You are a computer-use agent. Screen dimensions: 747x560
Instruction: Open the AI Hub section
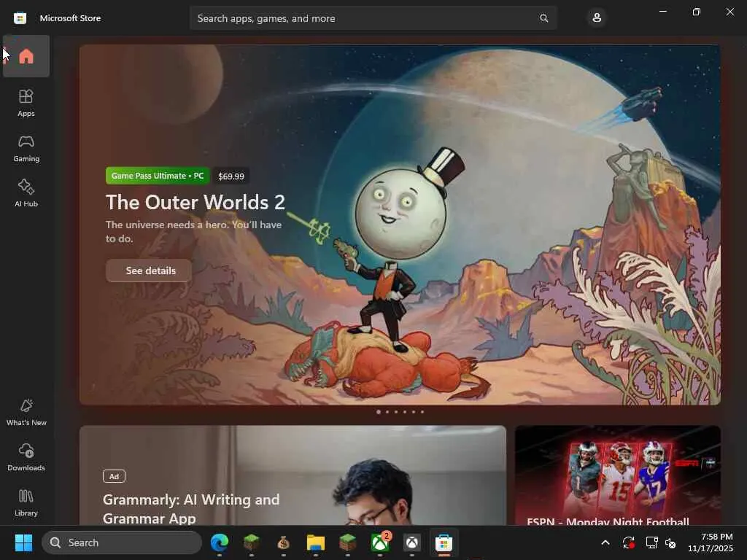click(26, 193)
